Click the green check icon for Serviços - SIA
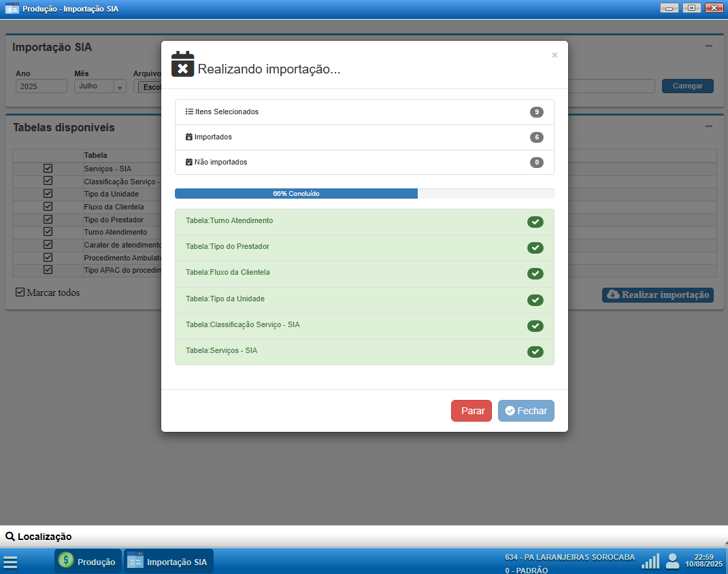This screenshot has height=574, width=728. [x=535, y=352]
